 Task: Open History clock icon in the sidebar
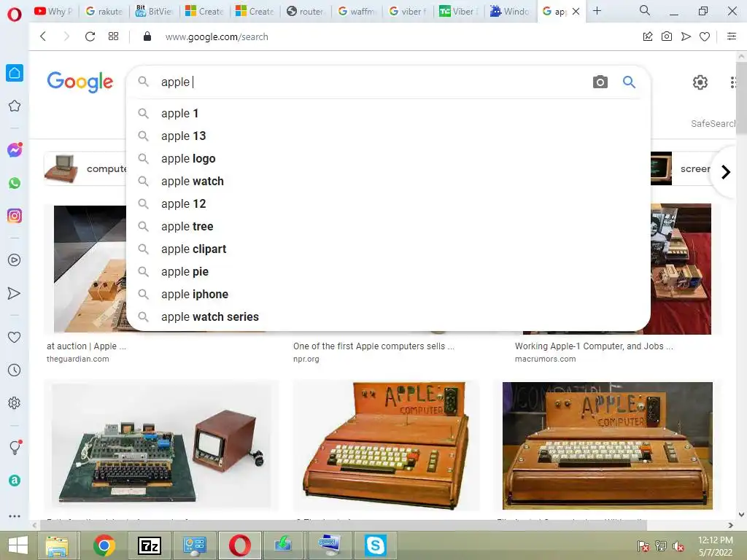tap(15, 370)
